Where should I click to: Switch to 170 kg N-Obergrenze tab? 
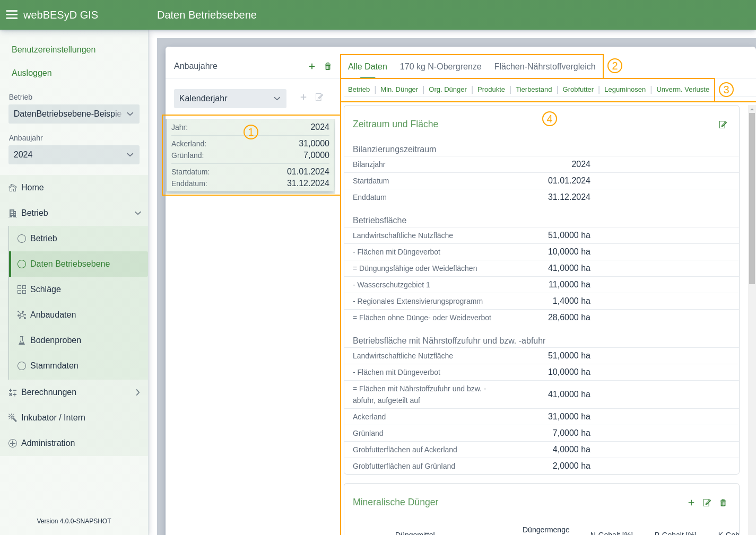(441, 67)
